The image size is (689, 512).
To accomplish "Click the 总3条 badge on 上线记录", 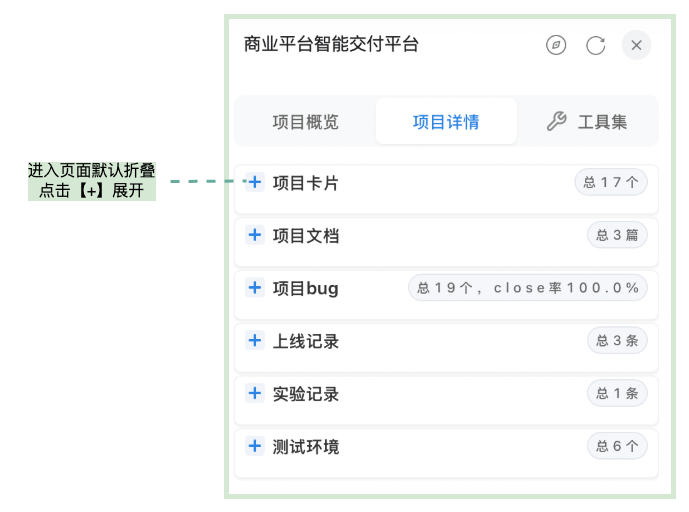I will 617,341.
